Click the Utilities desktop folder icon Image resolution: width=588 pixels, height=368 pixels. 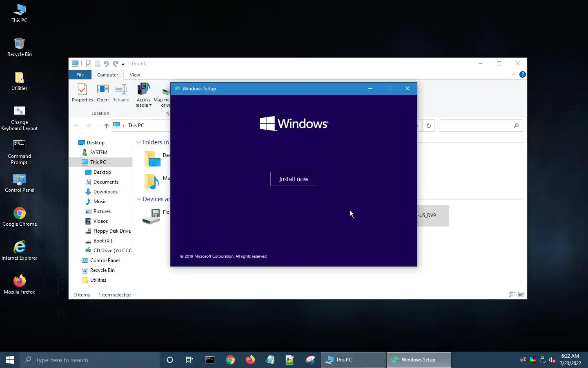(19, 81)
